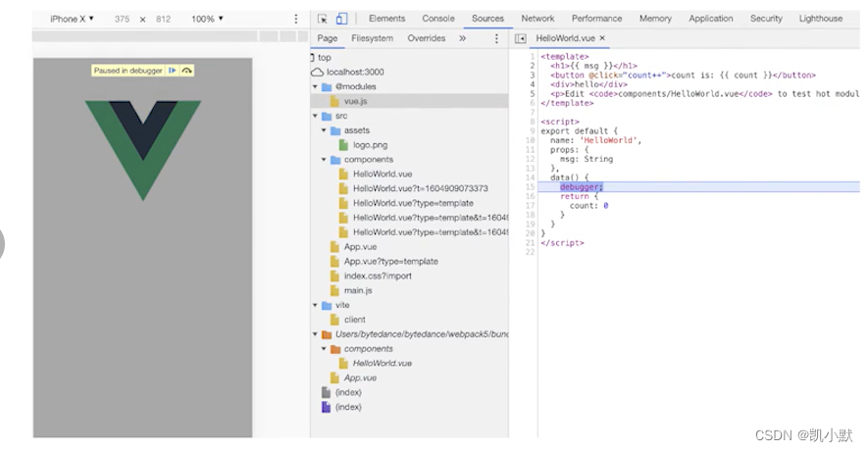Click the 'export default {' code line
868x452 pixels.
[579, 131]
